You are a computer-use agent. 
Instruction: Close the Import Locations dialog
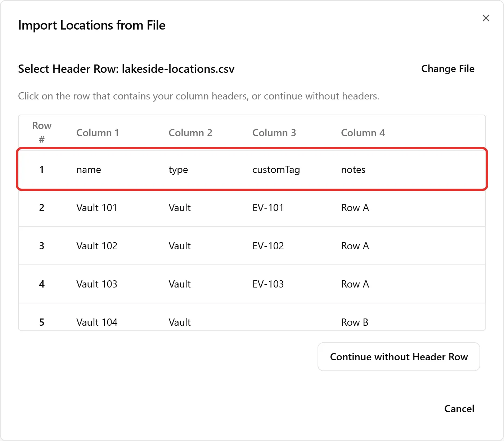(x=486, y=18)
